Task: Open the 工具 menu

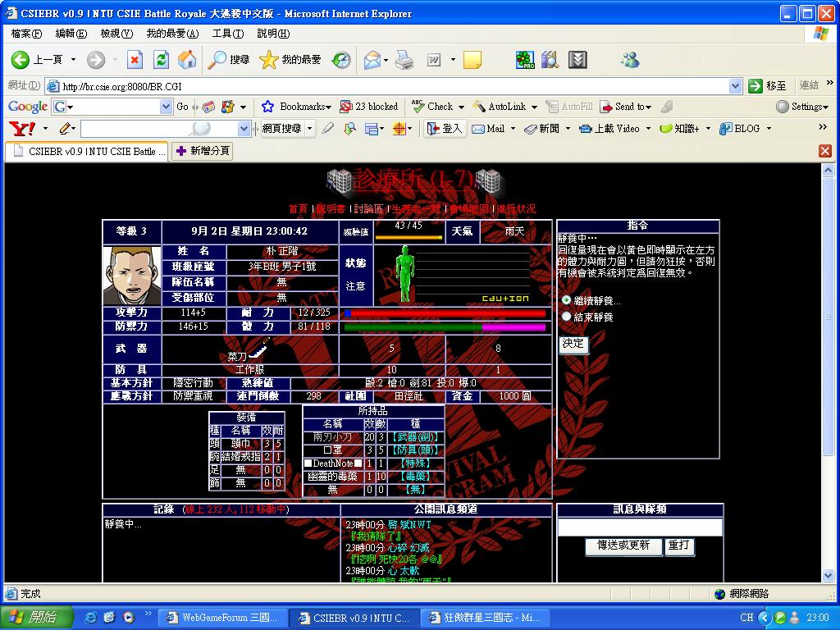Action: tap(228, 34)
